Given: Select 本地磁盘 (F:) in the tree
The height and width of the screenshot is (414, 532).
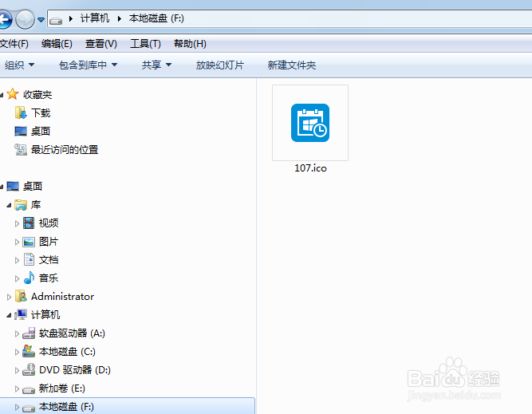Looking at the screenshot, I should coord(66,407).
